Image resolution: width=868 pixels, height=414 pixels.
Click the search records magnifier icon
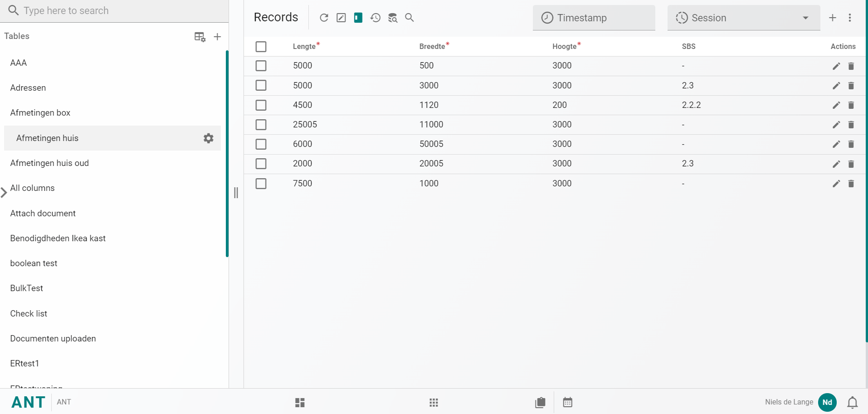pyautogui.click(x=410, y=18)
